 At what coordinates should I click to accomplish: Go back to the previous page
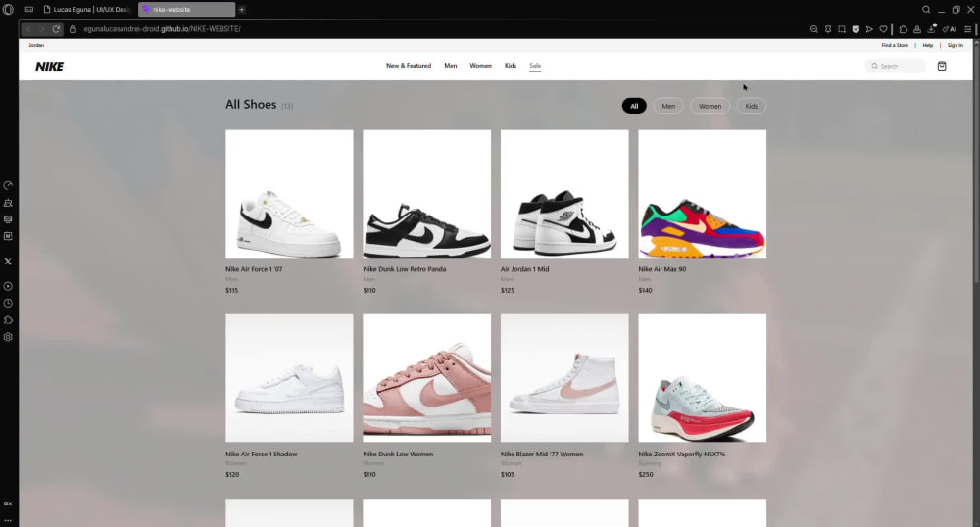point(28,29)
